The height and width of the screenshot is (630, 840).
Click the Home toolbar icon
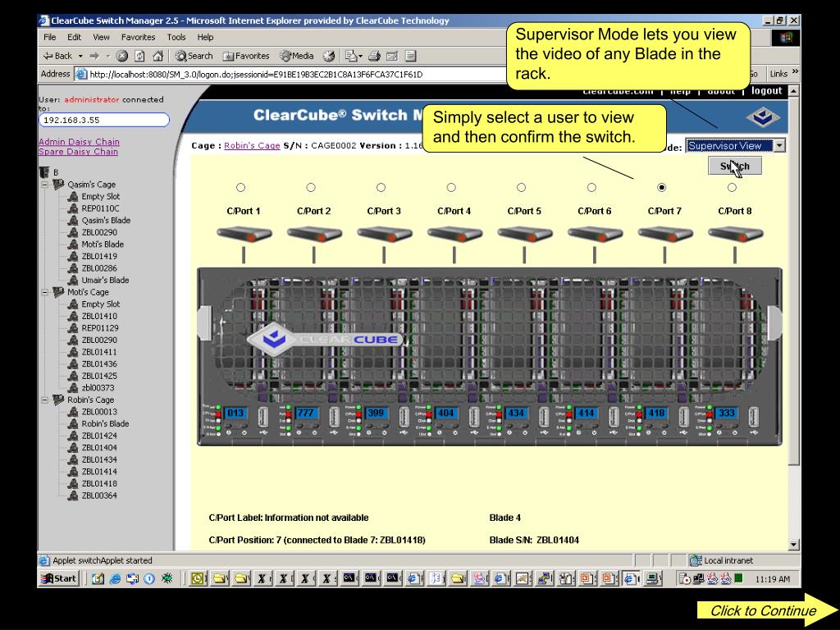pos(157,56)
